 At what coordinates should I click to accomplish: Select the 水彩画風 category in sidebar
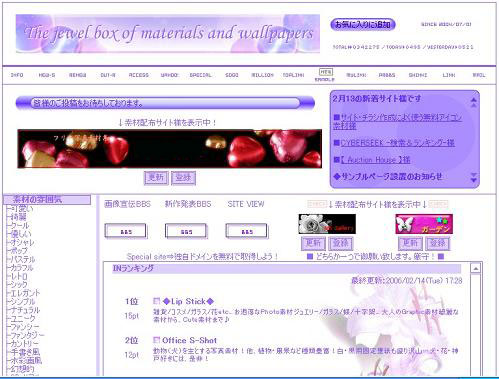(26, 360)
